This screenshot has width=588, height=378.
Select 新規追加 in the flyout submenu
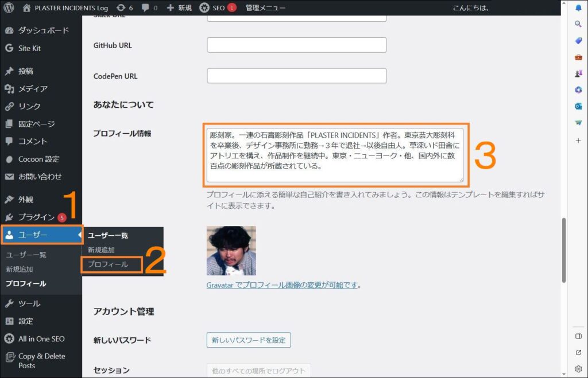click(101, 250)
